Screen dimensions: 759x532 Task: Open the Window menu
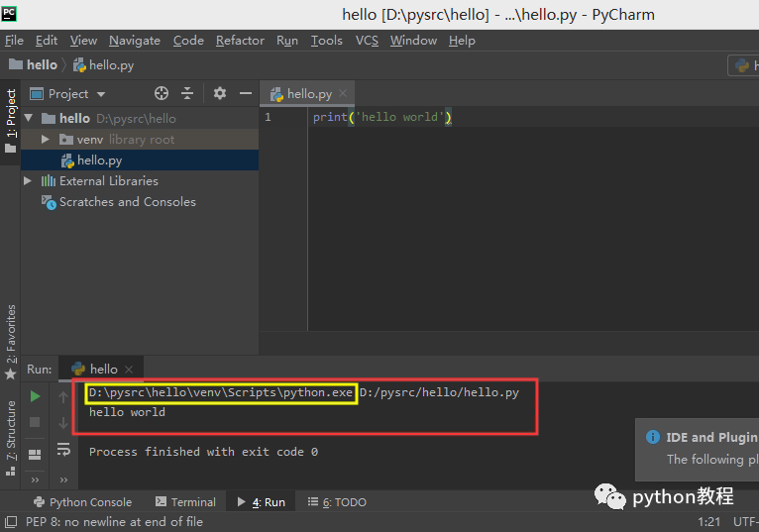413,41
